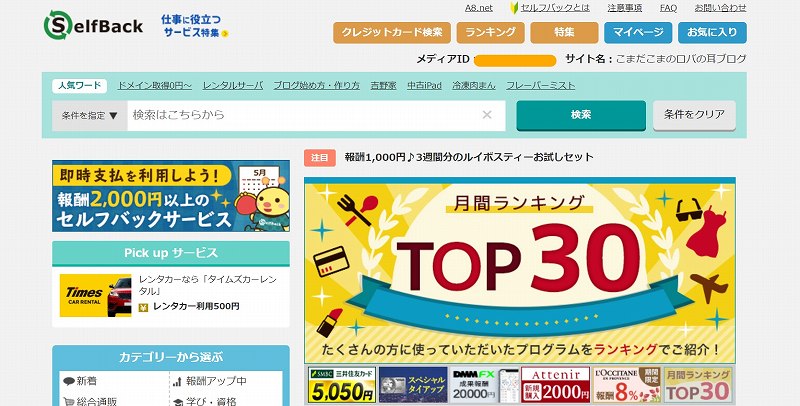800x406 pixels.
Task: Clear the search field with the X icon
Action: coord(487,115)
